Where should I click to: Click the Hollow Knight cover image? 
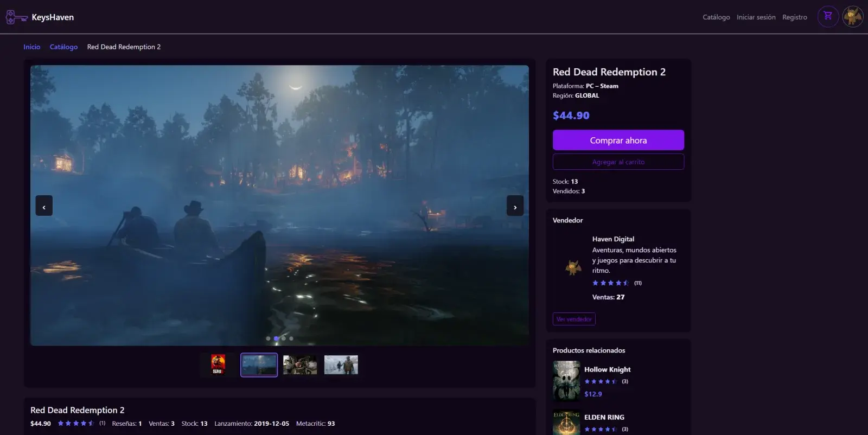click(566, 381)
